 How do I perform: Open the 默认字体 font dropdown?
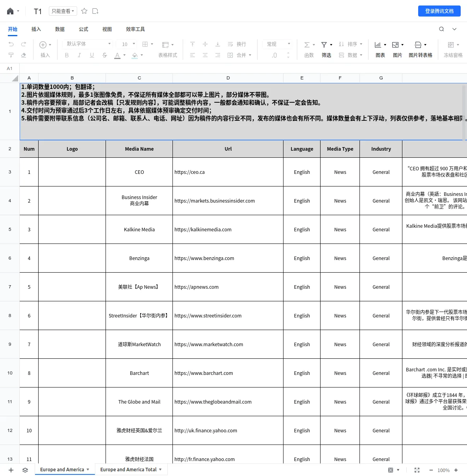[88, 44]
